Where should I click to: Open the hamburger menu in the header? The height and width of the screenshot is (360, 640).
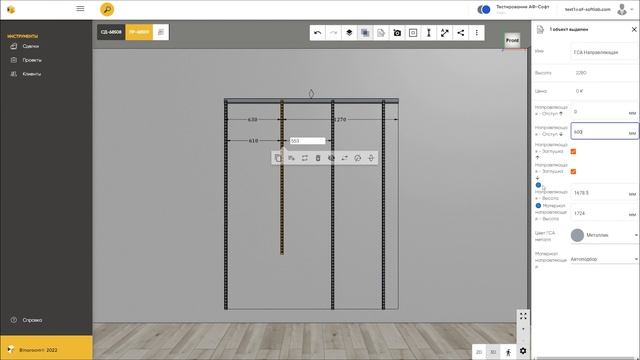pos(80,9)
